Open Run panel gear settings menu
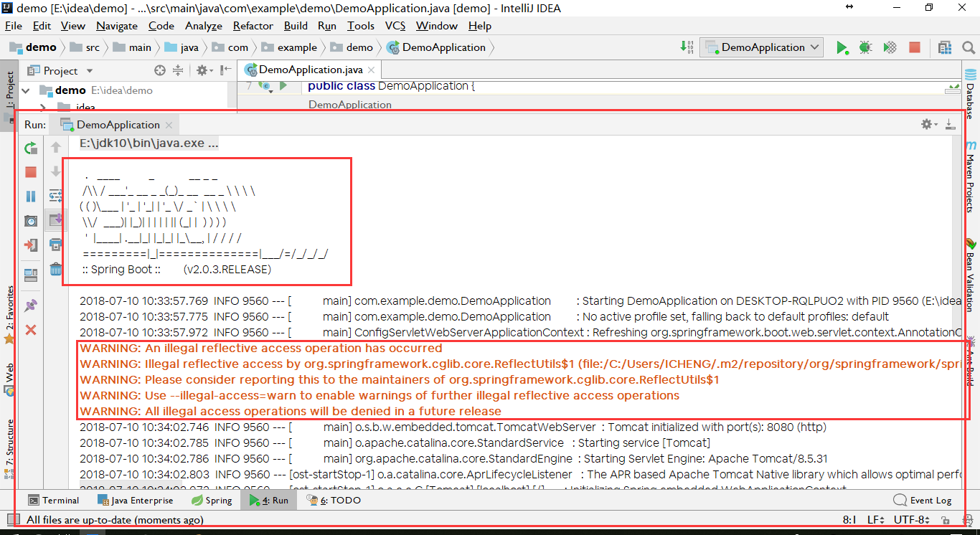Viewport: 980px width, 535px height. tap(929, 124)
